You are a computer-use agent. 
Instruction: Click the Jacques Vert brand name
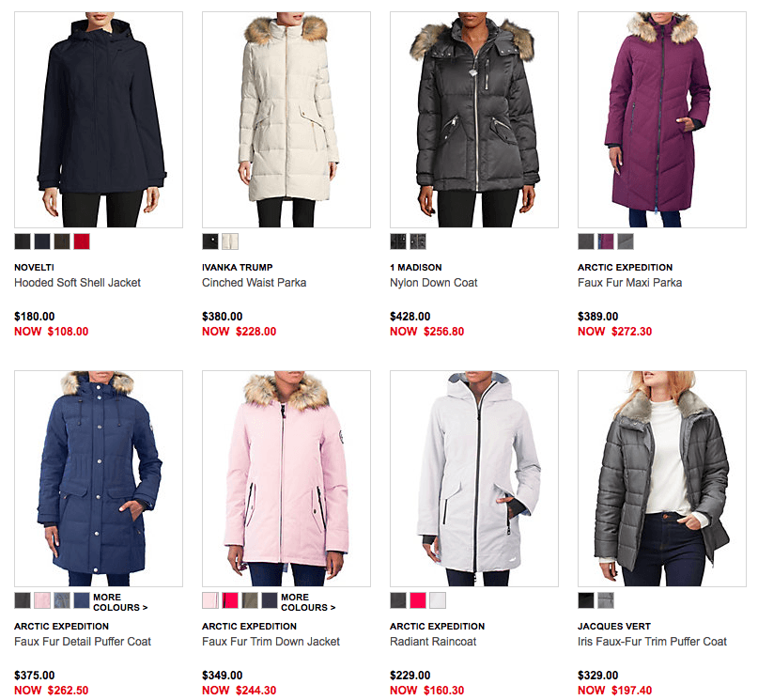pyautogui.click(x=614, y=626)
